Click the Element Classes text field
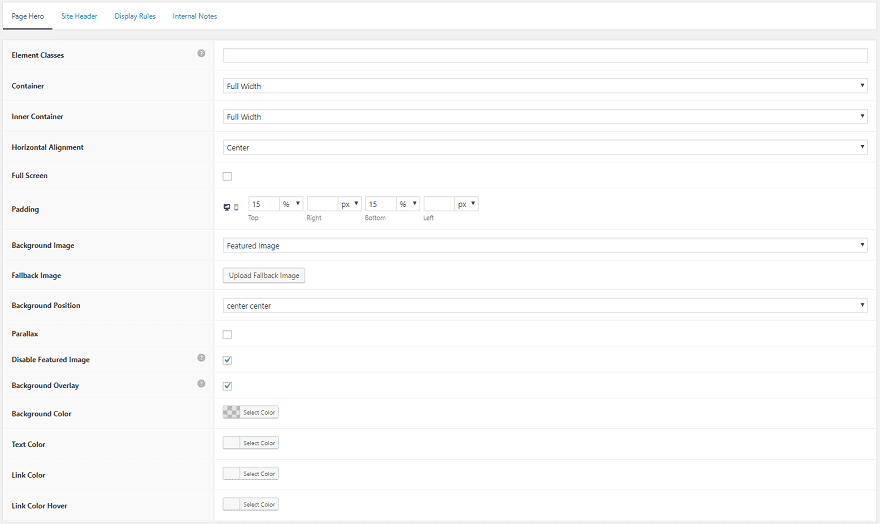The image size is (880, 524). click(545, 56)
